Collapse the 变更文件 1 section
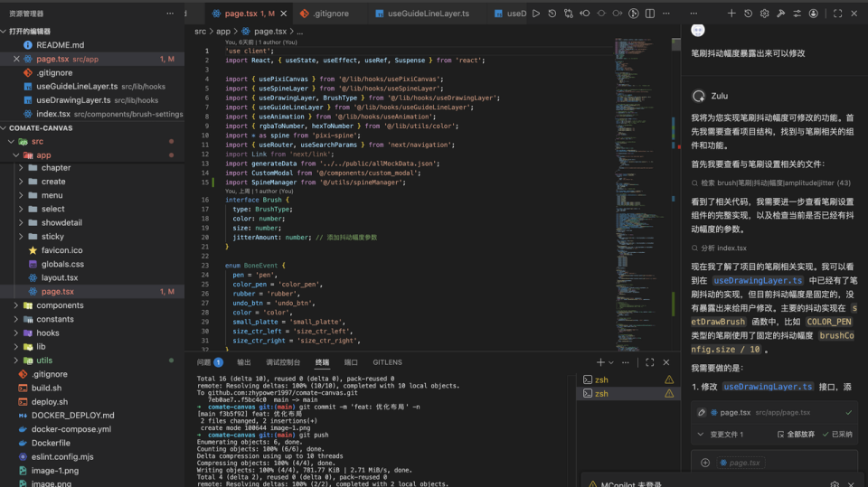This screenshot has height=487, width=868. [701, 435]
